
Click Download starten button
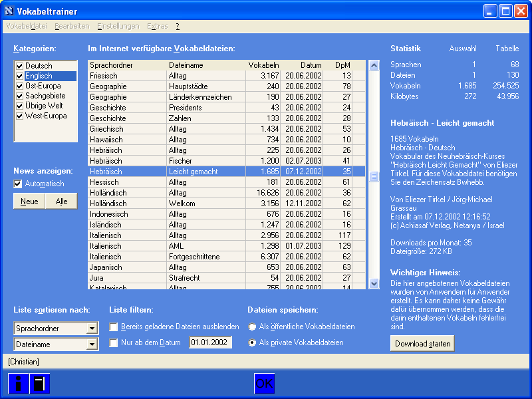click(422, 344)
